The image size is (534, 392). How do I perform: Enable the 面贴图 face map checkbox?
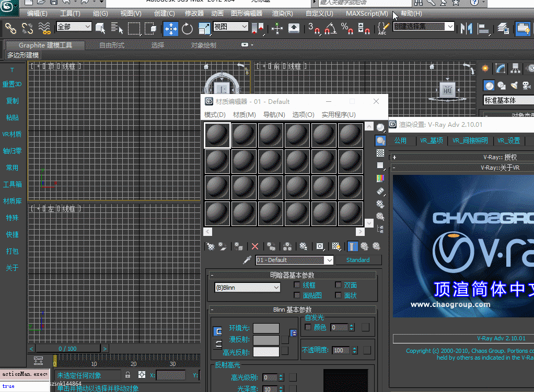tap(297, 295)
